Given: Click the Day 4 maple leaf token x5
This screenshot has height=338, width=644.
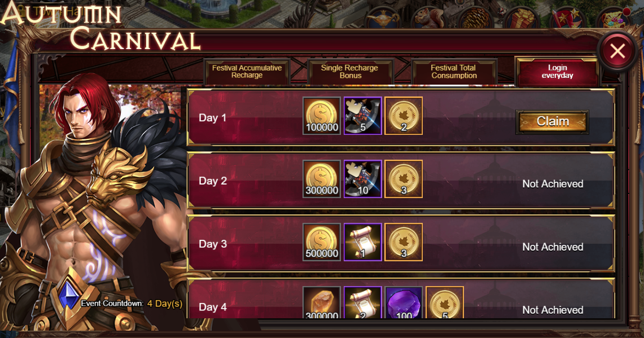Looking at the screenshot, I should 445,302.
